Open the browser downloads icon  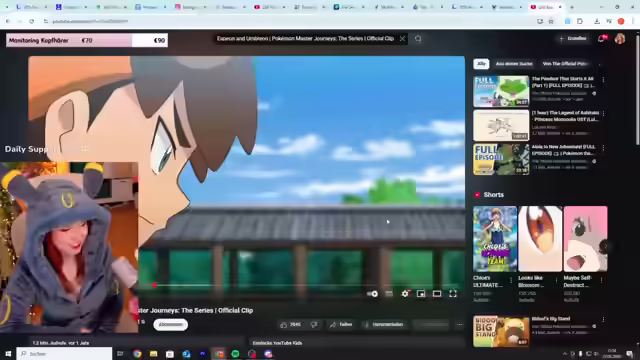(x=597, y=21)
